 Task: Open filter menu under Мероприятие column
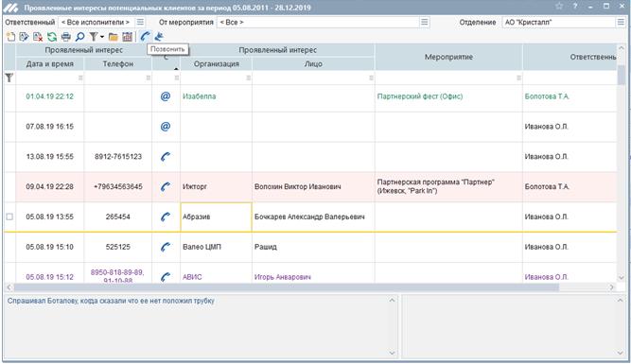[518, 78]
